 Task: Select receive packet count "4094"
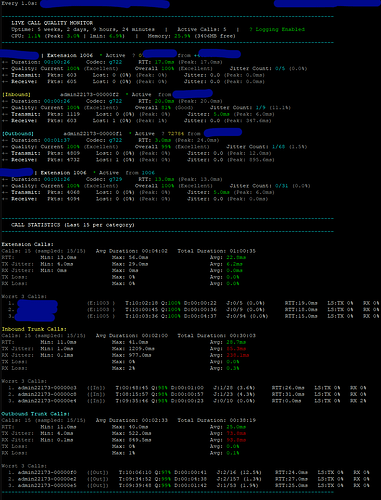pos(73,199)
